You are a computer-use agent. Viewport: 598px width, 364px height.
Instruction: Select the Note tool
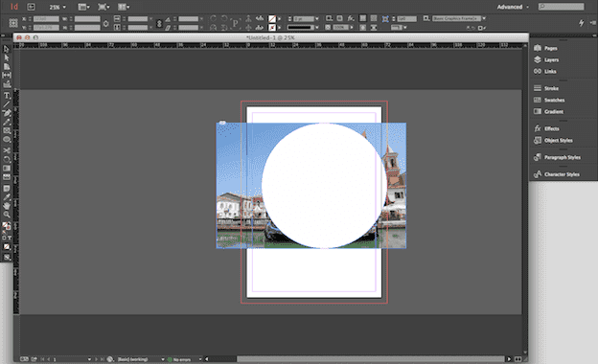pos(7,189)
